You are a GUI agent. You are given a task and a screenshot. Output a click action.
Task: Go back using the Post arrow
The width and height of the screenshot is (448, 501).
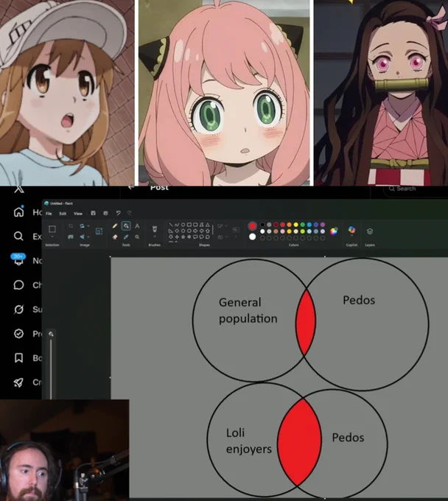(130, 187)
